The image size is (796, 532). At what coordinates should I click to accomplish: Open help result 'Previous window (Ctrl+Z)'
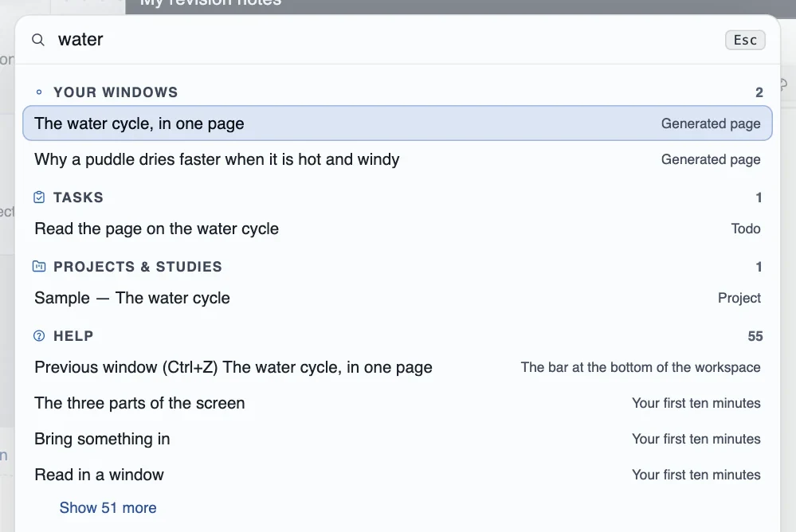[398, 367]
